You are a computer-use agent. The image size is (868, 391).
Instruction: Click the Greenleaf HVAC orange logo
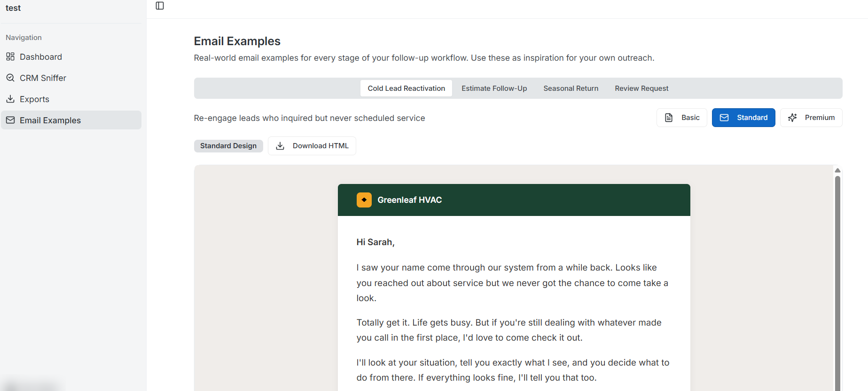point(364,200)
